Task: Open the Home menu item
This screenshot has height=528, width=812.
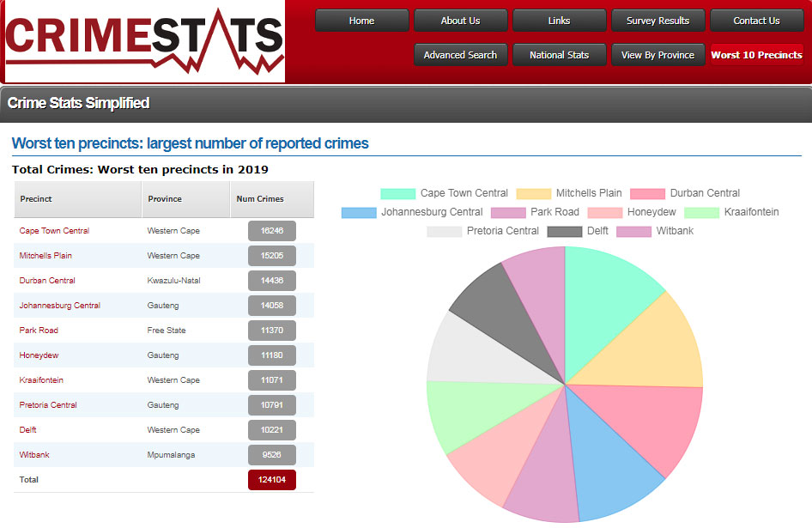Action: 361,21
